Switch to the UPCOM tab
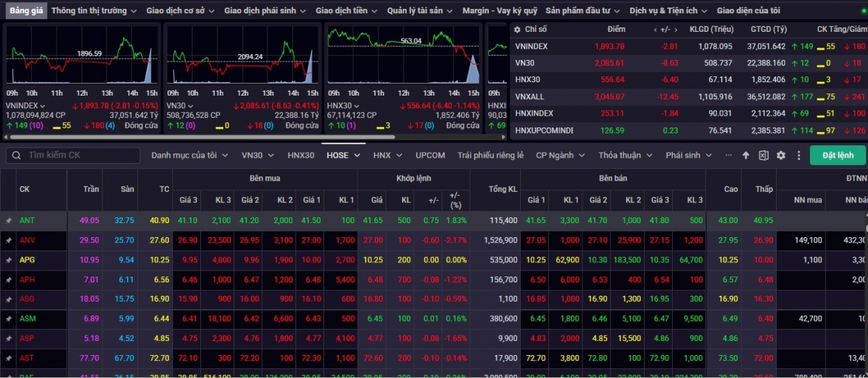Viewport: 868px width, 378px height. click(x=430, y=156)
